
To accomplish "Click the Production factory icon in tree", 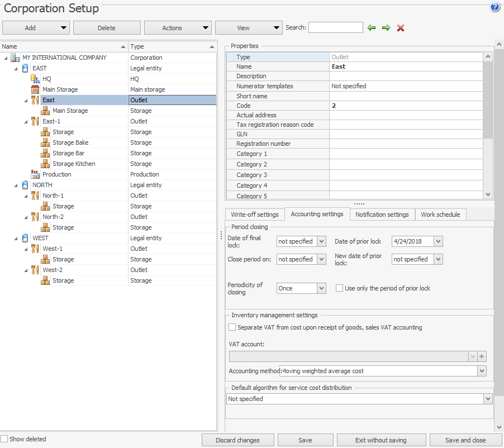I will pyautogui.click(x=35, y=174).
